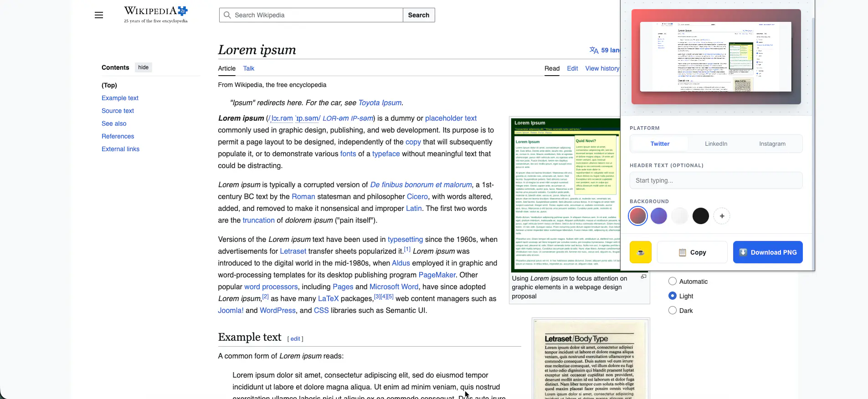The height and width of the screenshot is (399, 868).
Task: Choose LinkedIn platform
Action: [716, 143]
